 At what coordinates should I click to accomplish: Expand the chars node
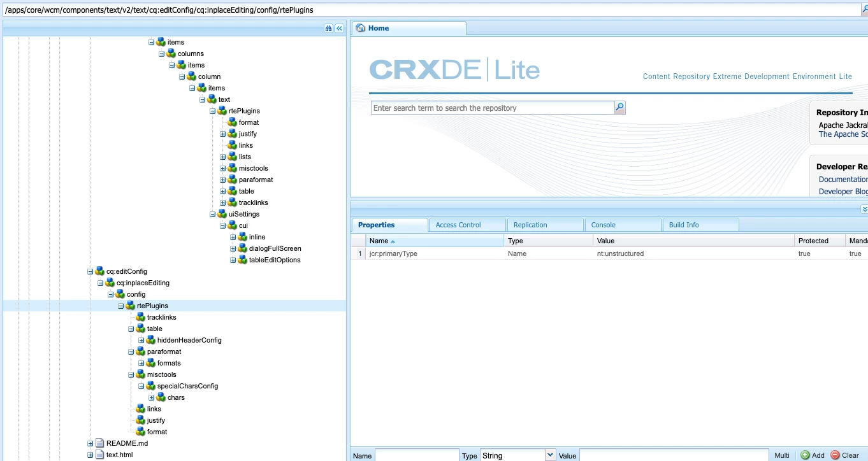[x=152, y=397]
